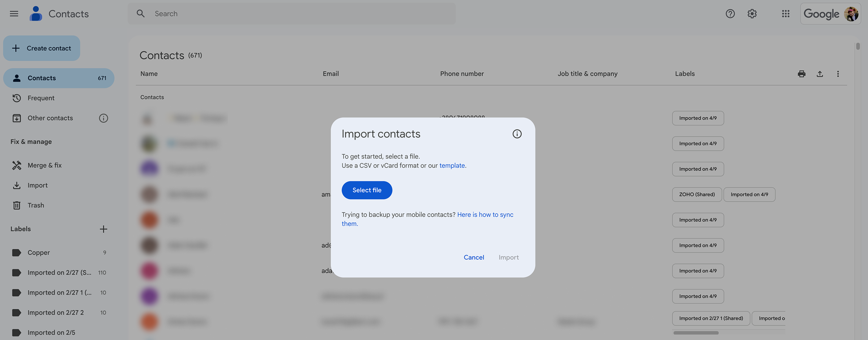The width and height of the screenshot is (868, 340).
Task: Open the template link
Action: (452, 165)
